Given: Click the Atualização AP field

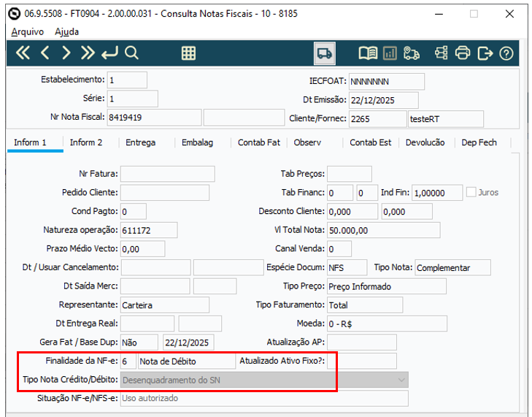Looking at the screenshot, I should click(x=362, y=342).
